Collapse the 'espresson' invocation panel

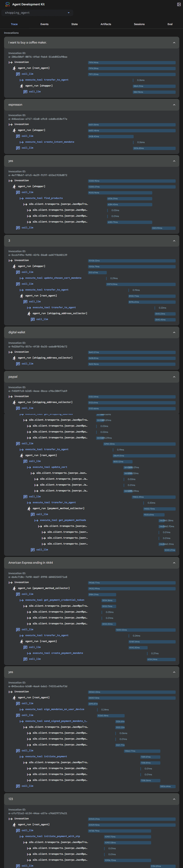[174, 105]
